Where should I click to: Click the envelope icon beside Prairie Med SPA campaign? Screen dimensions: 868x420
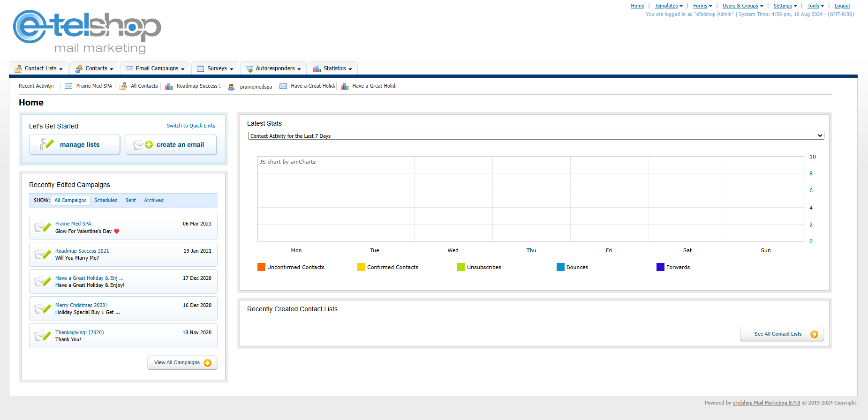point(43,227)
